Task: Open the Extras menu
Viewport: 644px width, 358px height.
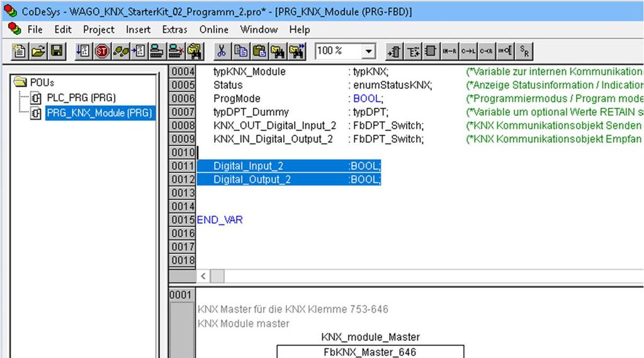Action: click(x=174, y=30)
